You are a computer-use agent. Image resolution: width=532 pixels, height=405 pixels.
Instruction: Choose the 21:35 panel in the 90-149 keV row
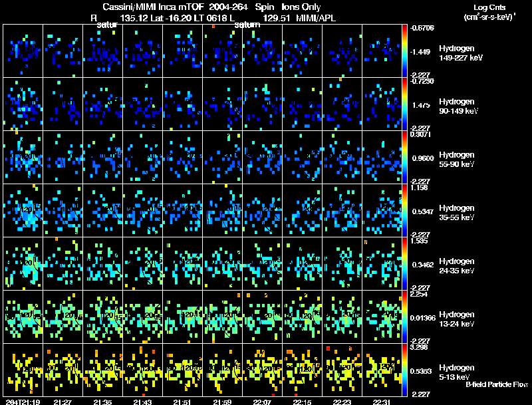point(103,104)
